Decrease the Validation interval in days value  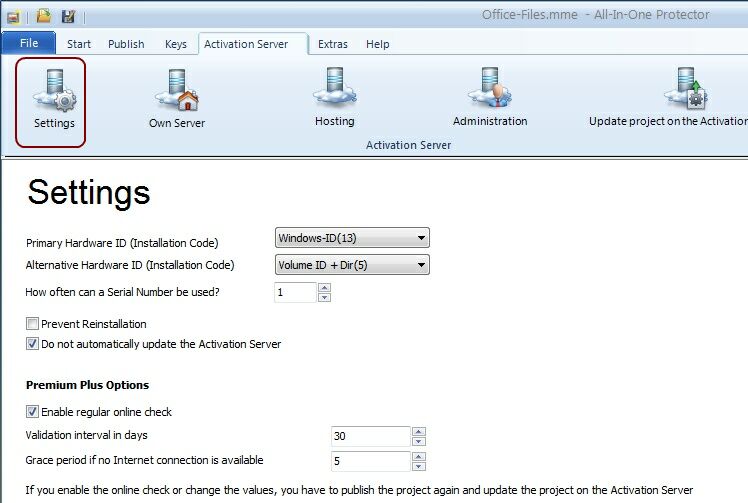tap(419, 441)
